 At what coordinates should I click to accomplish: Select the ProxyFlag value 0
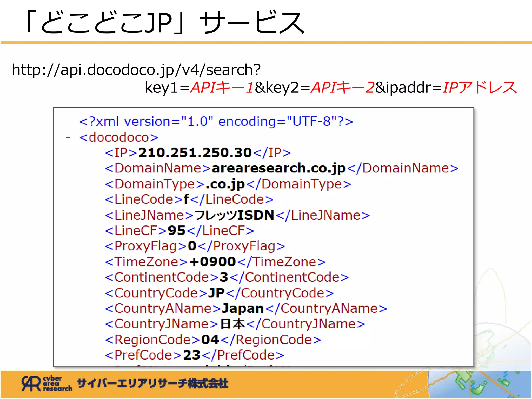coord(192,246)
